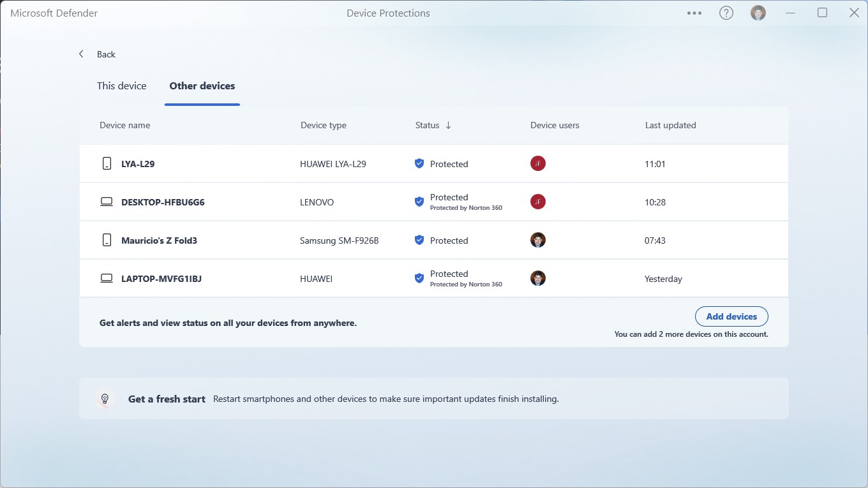Open the LYA-L29 device name
Viewport: 868px width, 488px height.
(x=138, y=164)
